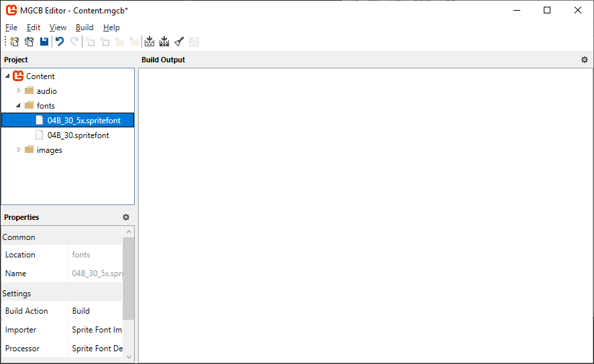The height and width of the screenshot is (364, 594).
Task: Minimize the MGCB Editor window
Action: click(x=517, y=10)
